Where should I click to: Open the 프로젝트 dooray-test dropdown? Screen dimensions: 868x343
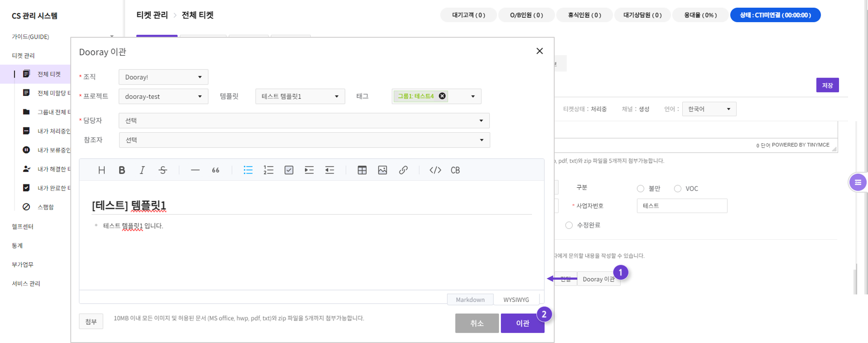pyautogui.click(x=163, y=96)
